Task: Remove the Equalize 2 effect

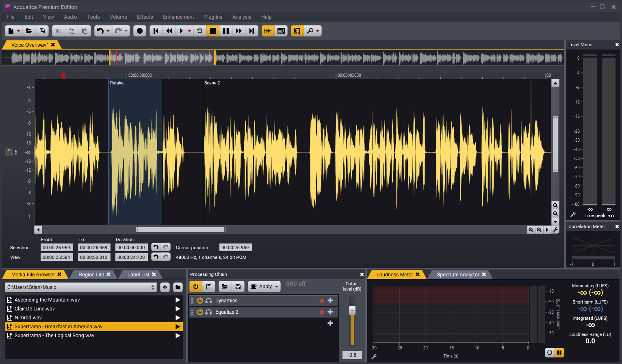Action: tap(321, 312)
